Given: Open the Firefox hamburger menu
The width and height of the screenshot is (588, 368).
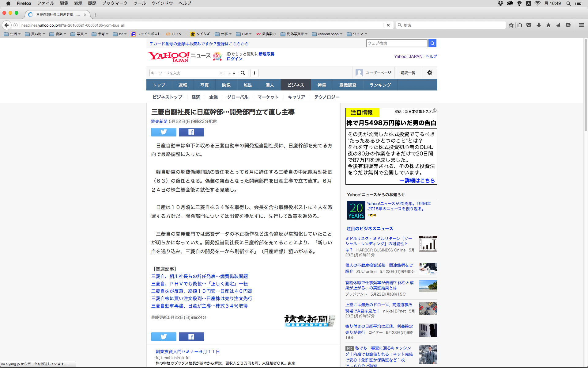Looking at the screenshot, I should (x=581, y=25).
